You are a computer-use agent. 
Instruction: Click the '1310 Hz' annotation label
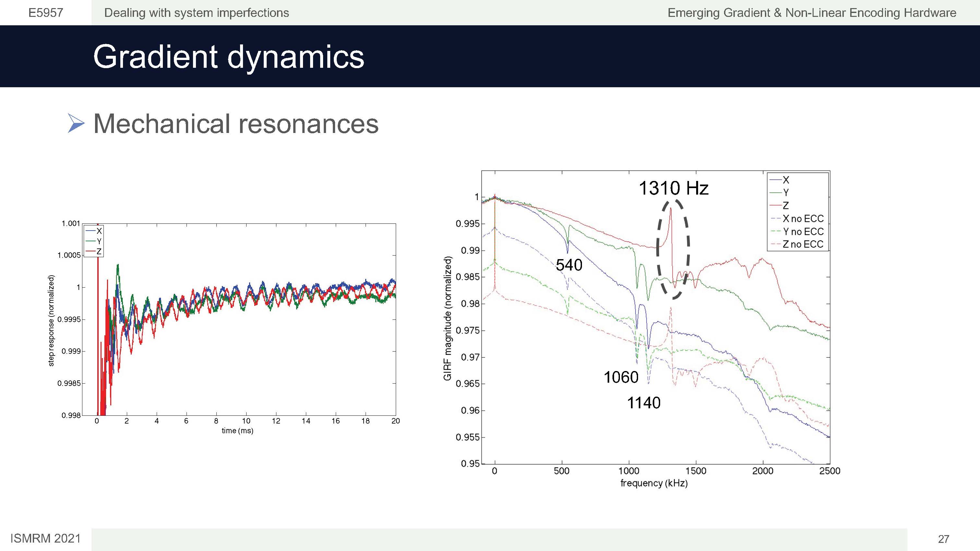click(673, 188)
